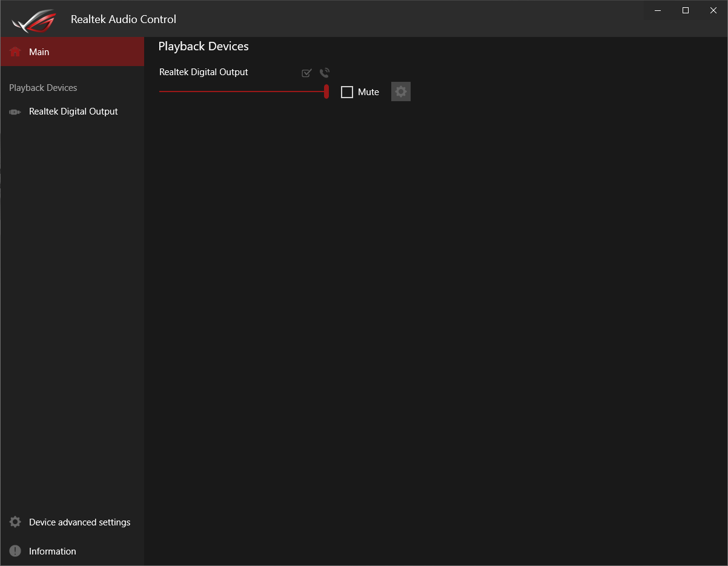Open Realtek Digital Output settings gear
Viewport: 728px width, 566px height.
pos(401,92)
